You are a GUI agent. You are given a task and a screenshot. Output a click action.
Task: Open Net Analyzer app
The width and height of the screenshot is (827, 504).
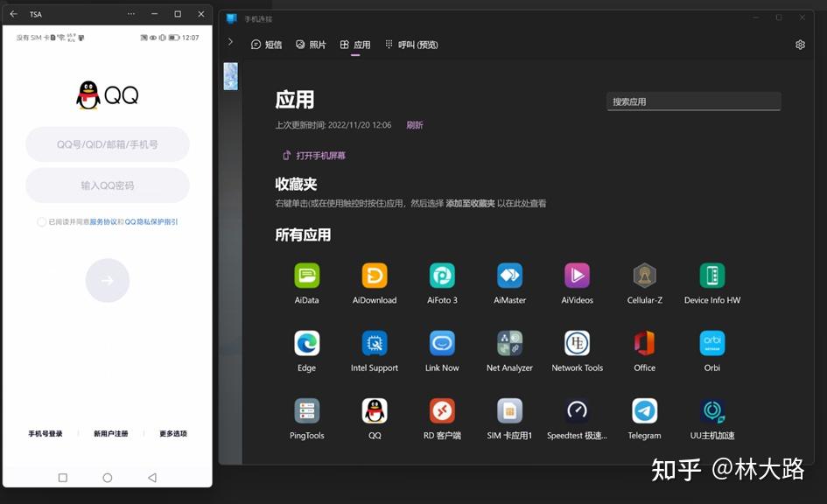pos(509,343)
